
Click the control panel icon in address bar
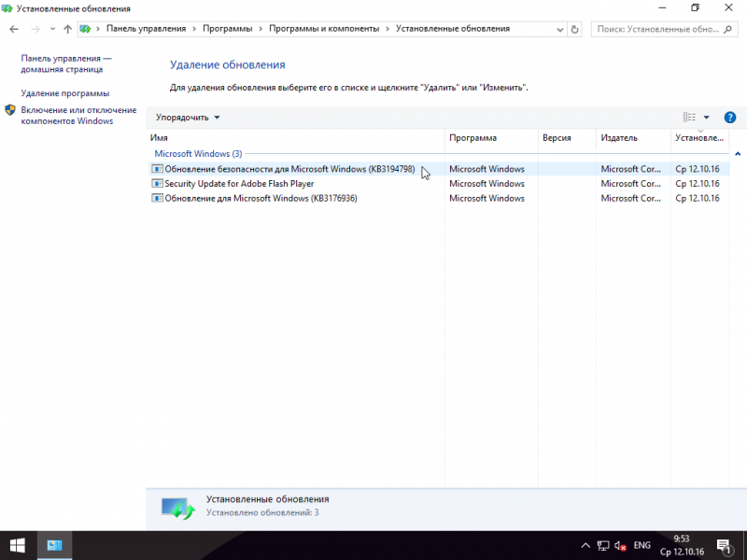click(85, 29)
